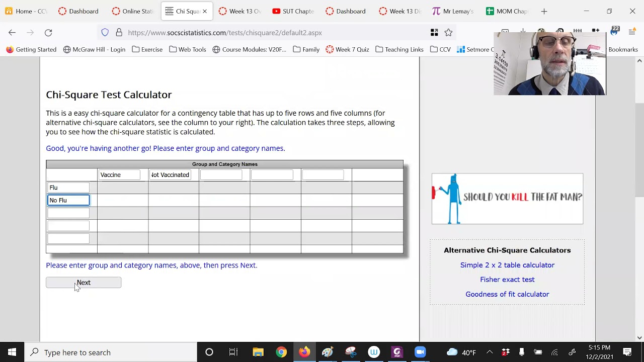Open the Family bookmarks folder
Viewport: 644px width, 362px height.
[306, 49]
